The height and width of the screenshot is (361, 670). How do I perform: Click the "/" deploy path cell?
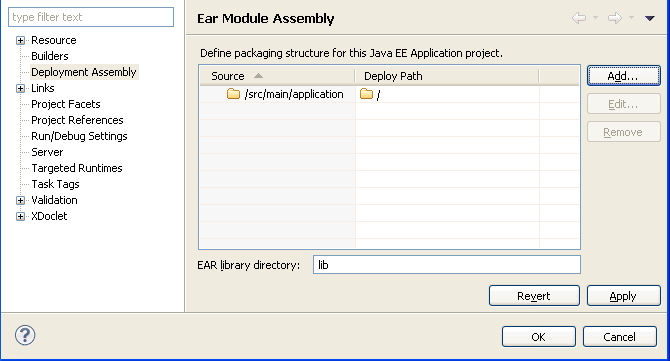(447, 94)
